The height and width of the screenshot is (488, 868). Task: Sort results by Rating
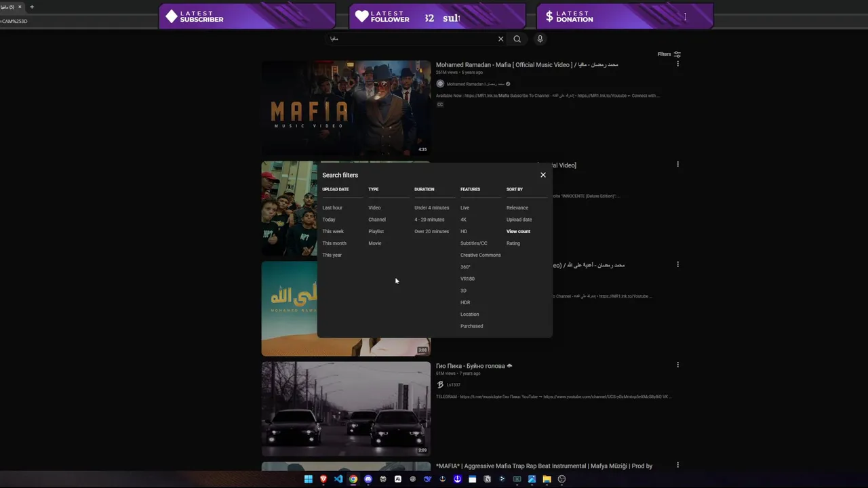click(513, 243)
